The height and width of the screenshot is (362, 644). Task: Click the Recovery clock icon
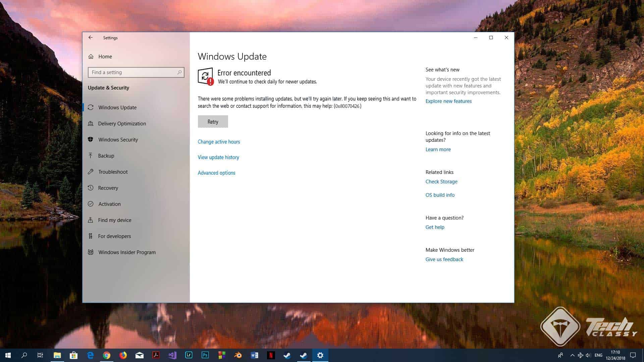91,188
